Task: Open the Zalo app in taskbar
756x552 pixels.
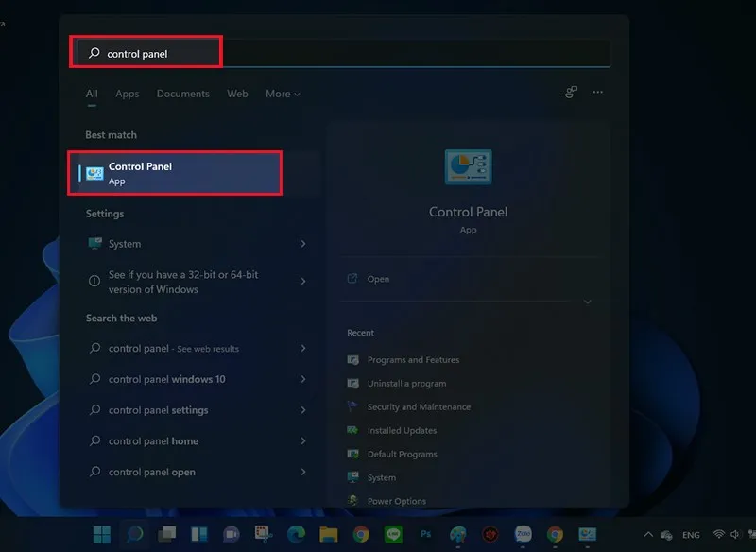Action: point(523,535)
